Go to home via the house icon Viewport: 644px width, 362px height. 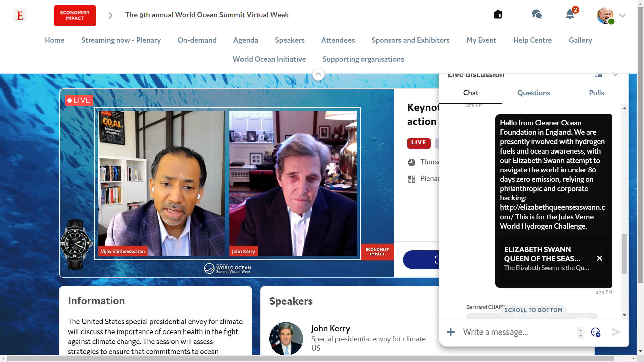(x=498, y=14)
